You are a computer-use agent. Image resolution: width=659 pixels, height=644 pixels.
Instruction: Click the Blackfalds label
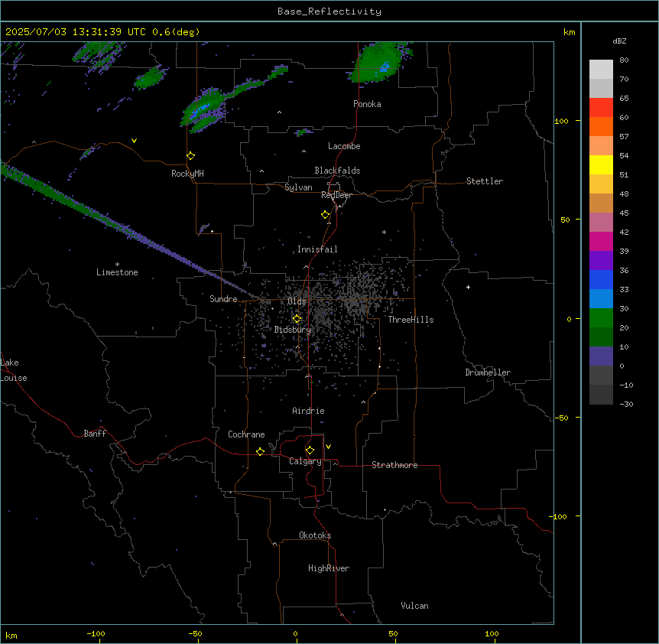[337, 171]
